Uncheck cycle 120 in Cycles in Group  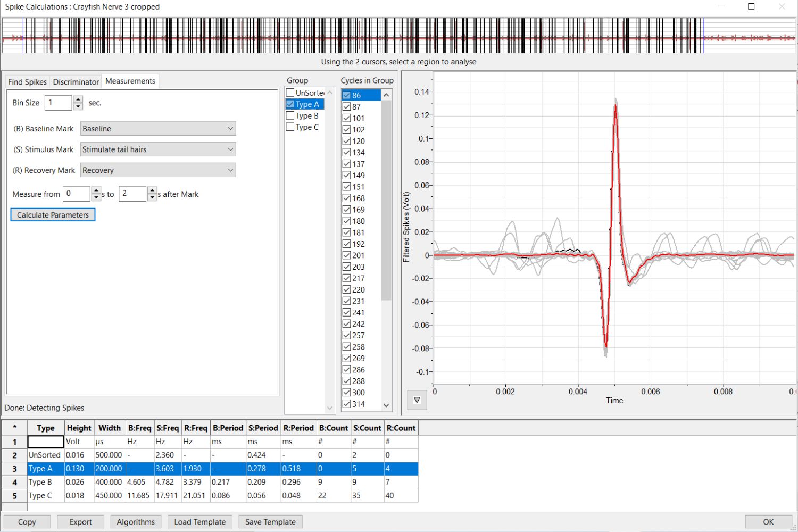347,141
